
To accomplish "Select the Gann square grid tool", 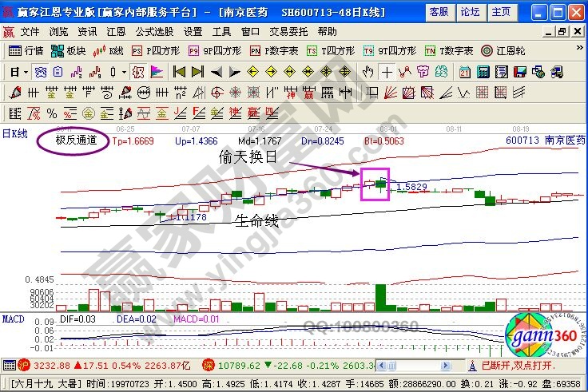I will point(482,92).
